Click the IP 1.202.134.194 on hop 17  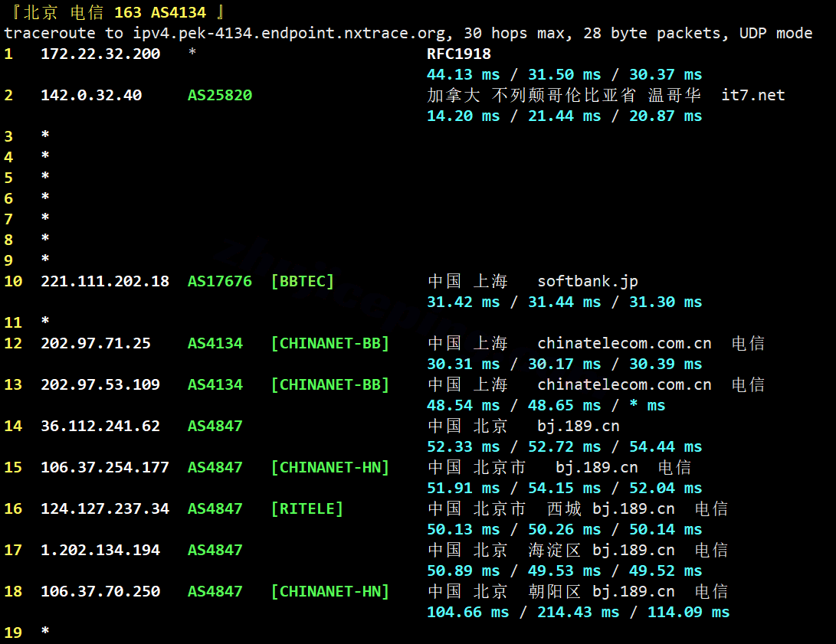point(100,551)
